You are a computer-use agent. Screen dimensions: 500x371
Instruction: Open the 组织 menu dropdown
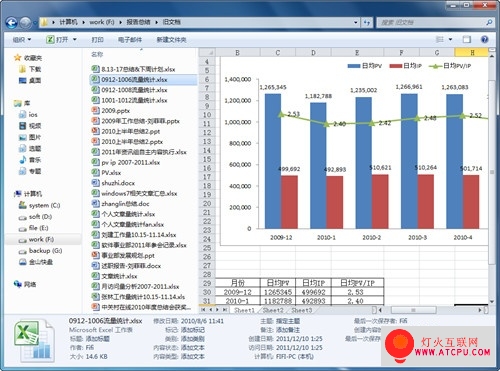click(x=22, y=40)
